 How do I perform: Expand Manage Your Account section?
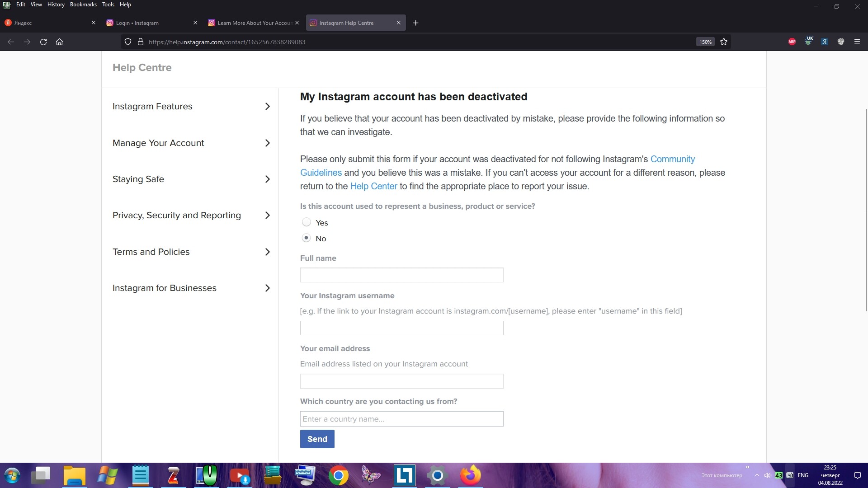191,143
